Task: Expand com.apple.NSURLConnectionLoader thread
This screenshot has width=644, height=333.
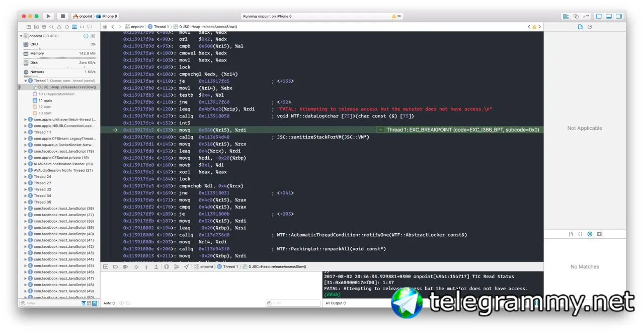Action: tap(26, 126)
